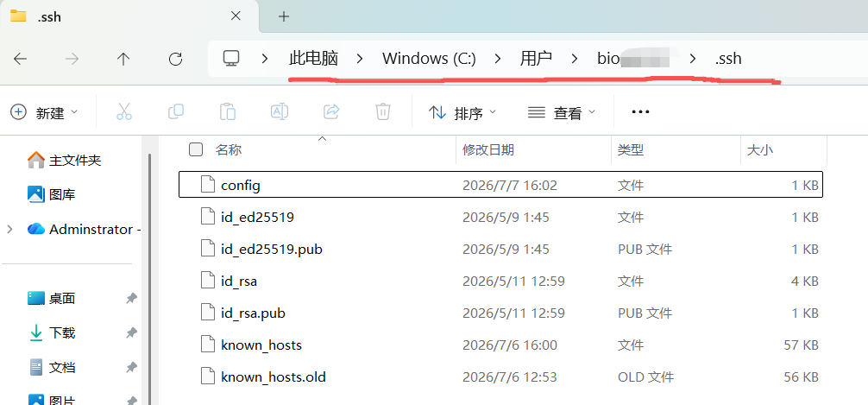Open the 新建 dropdown menu

[44, 113]
